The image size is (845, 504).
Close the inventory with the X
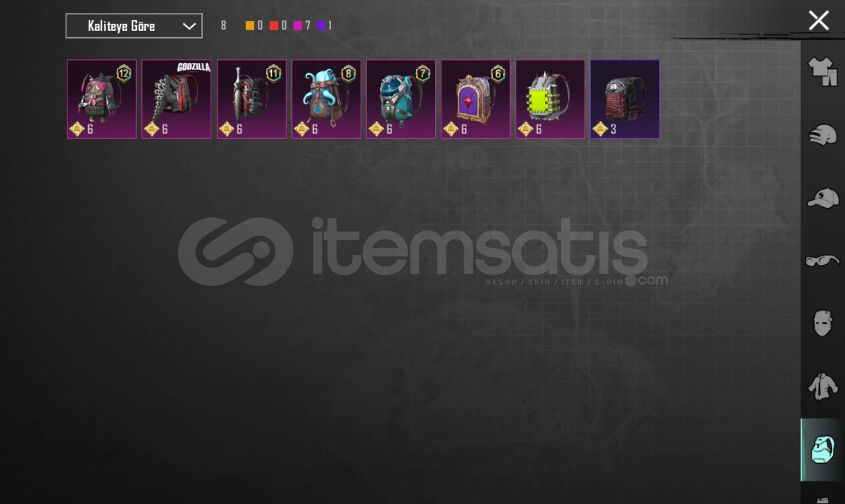(819, 21)
